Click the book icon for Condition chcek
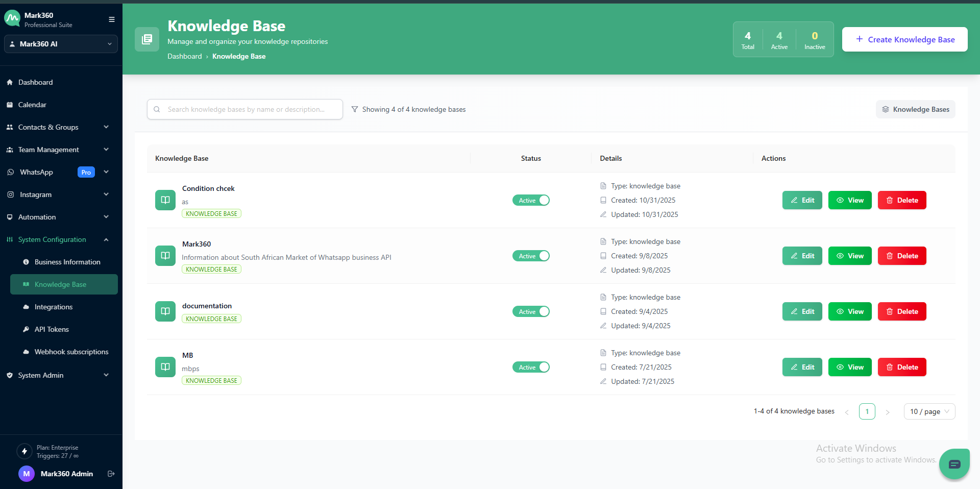 (x=165, y=200)
